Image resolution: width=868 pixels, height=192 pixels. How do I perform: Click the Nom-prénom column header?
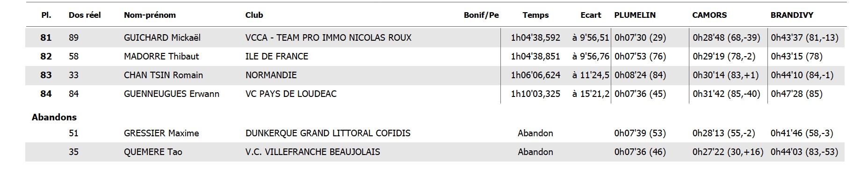[150, 15]
